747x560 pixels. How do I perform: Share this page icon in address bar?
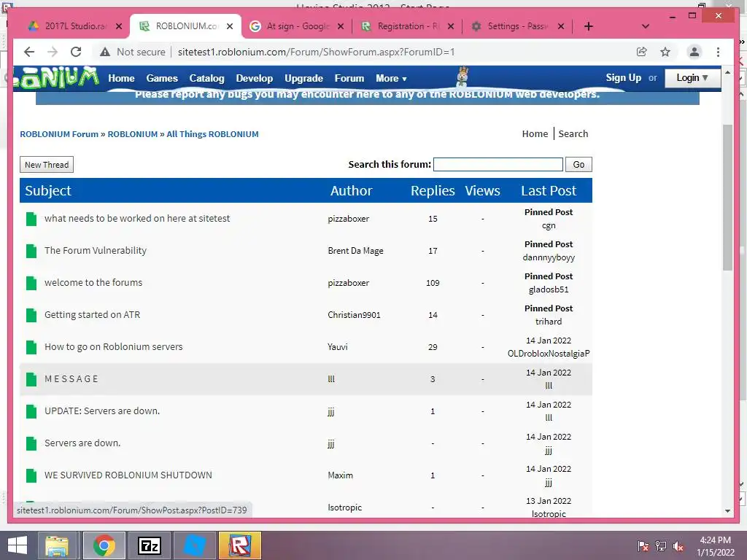[x=642, y=52]
